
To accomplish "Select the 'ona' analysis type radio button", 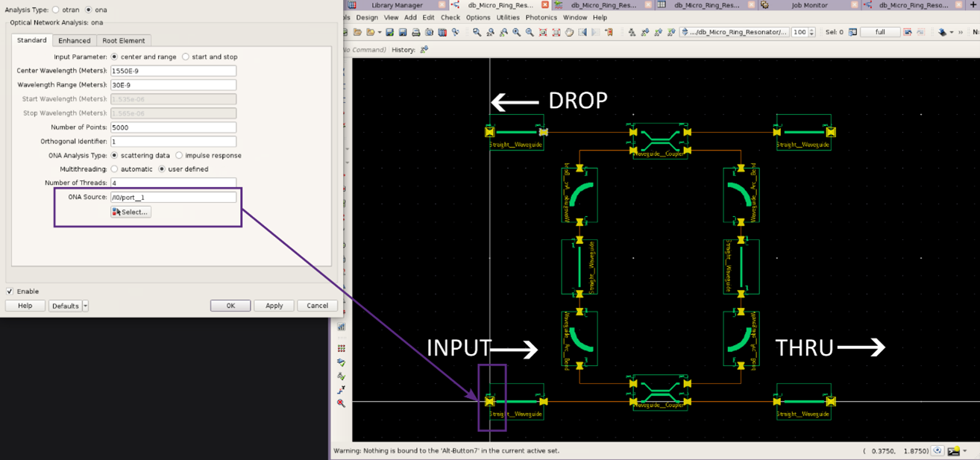I will pyautogui.click(x=89, y=10).
